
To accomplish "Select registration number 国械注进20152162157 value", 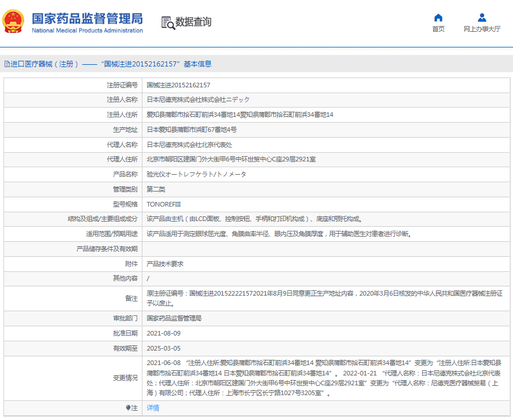I will coord(178,85).
